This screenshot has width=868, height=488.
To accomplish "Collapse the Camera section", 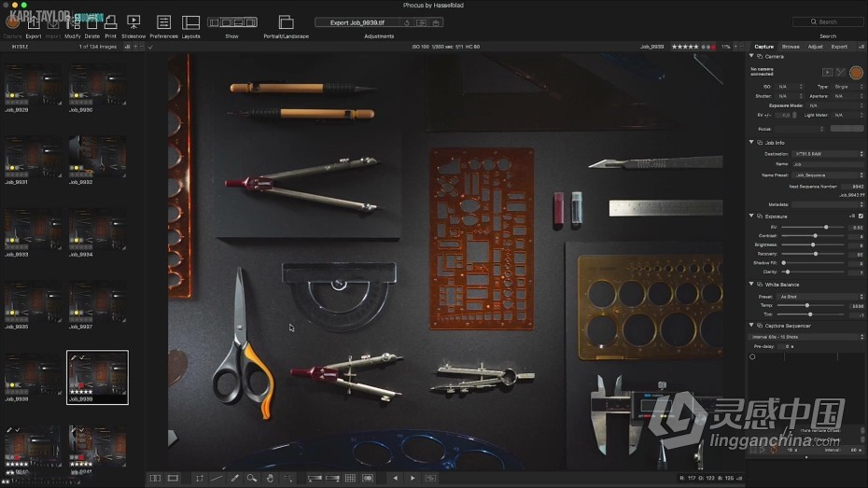I will tap(751, 56).
